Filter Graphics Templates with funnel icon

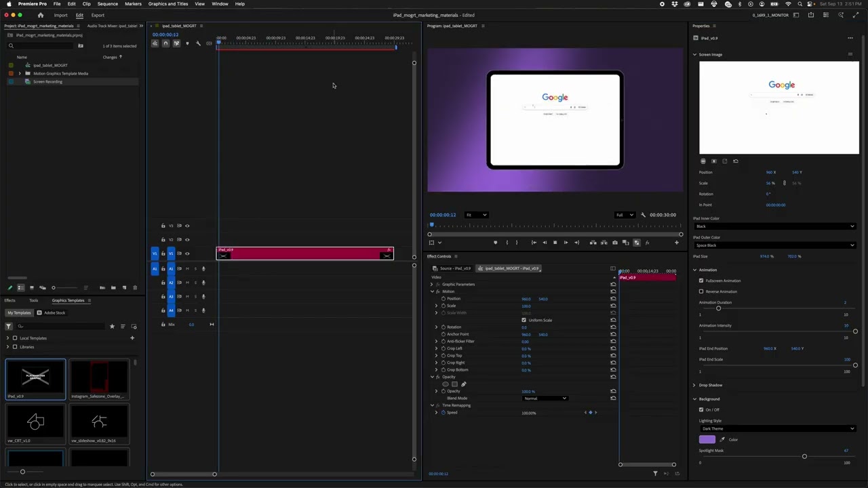coord(8,327)
